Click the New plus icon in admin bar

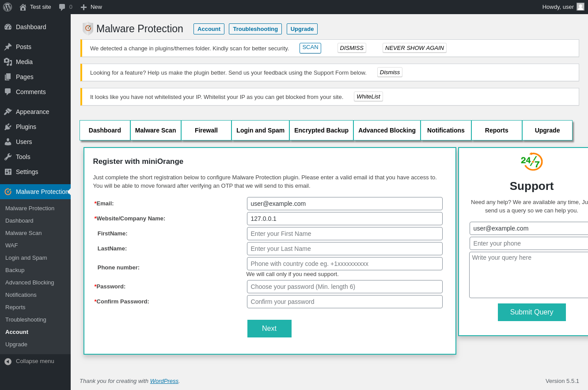coord(83,7)
